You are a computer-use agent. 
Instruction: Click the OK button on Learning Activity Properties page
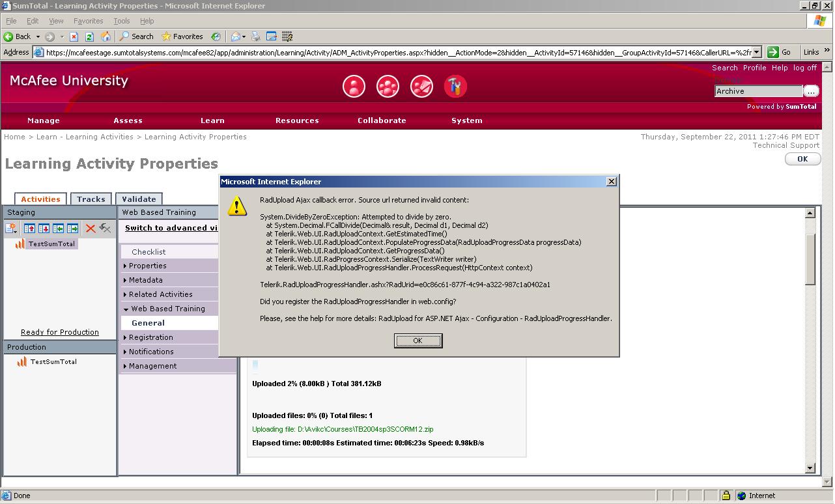802,159
